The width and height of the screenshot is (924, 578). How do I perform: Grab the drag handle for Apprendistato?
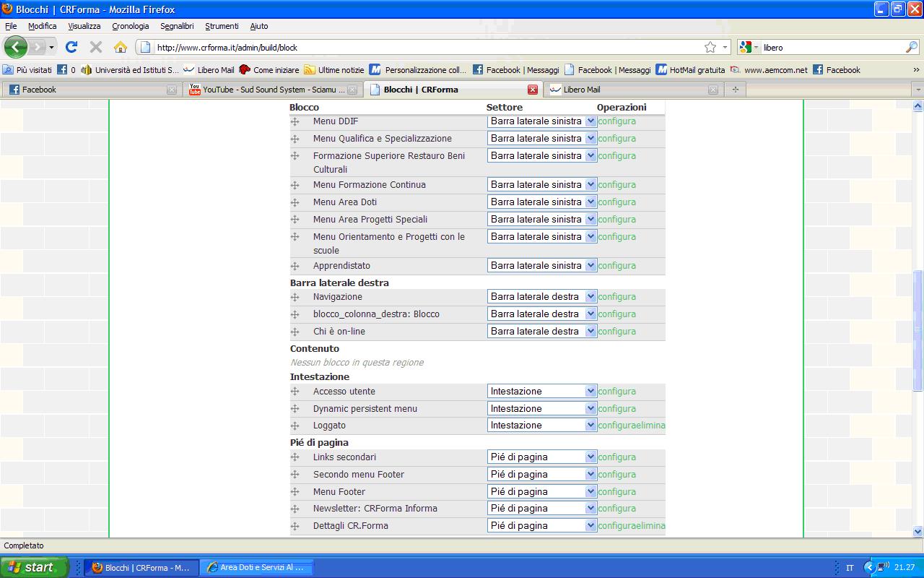click(x=295, y=266)
